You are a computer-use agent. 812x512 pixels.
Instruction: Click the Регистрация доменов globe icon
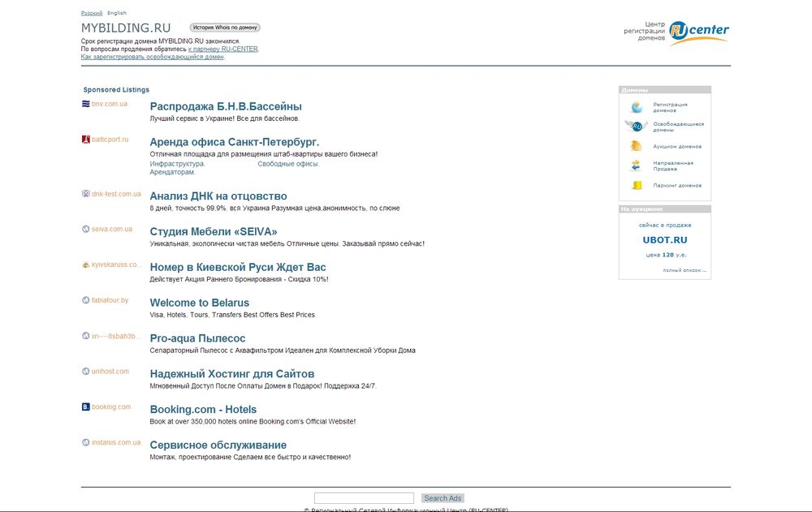637,107
